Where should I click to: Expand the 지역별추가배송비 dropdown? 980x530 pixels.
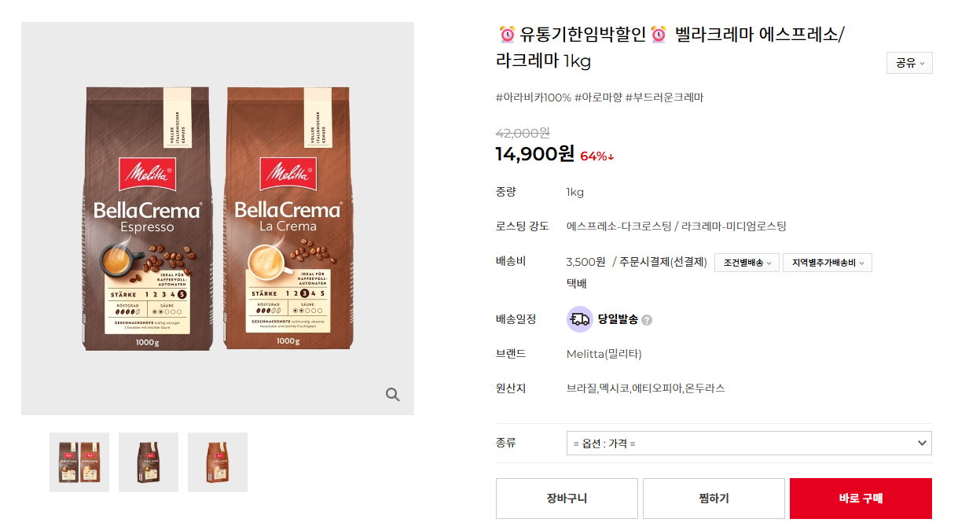coord(827,263)
